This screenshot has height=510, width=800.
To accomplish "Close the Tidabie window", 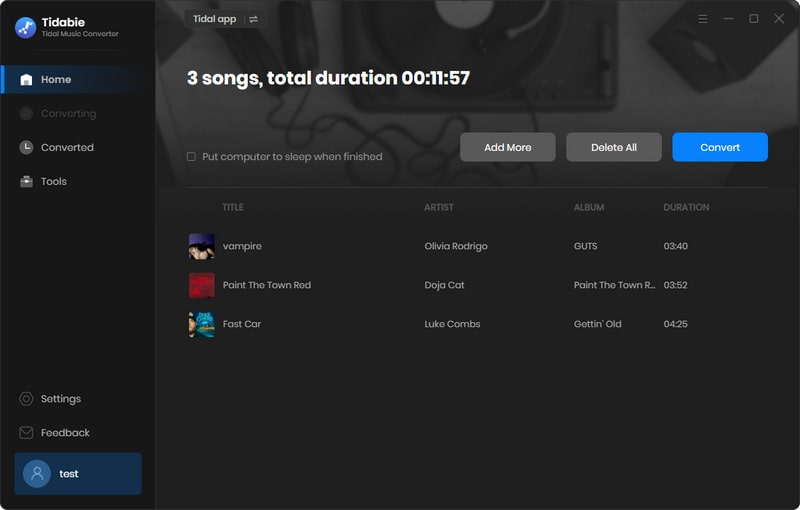I will pos(779,19).
